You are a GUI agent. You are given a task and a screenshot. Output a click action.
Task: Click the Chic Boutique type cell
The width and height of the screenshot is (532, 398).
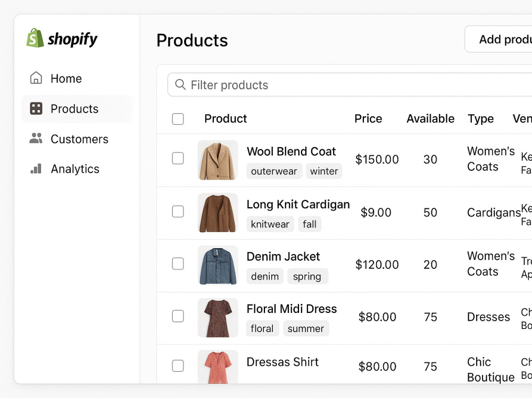click(491, 369)
